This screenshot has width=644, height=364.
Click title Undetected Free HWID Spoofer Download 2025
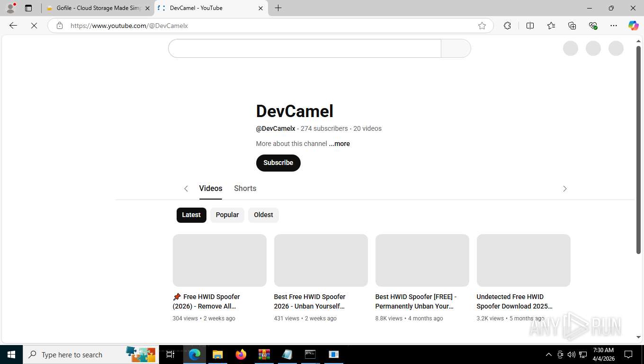[515, 301]
